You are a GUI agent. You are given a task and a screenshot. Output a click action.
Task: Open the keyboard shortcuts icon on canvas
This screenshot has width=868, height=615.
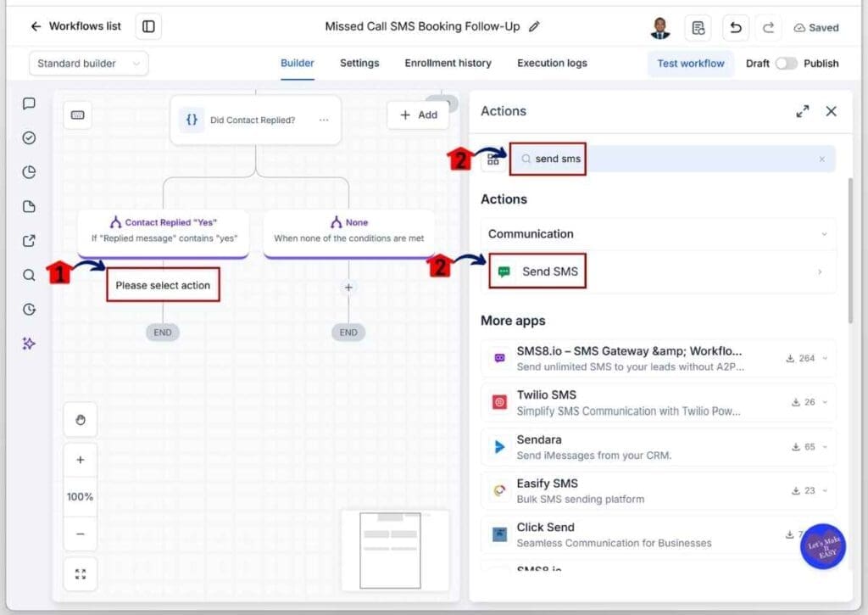coord(77,115)
